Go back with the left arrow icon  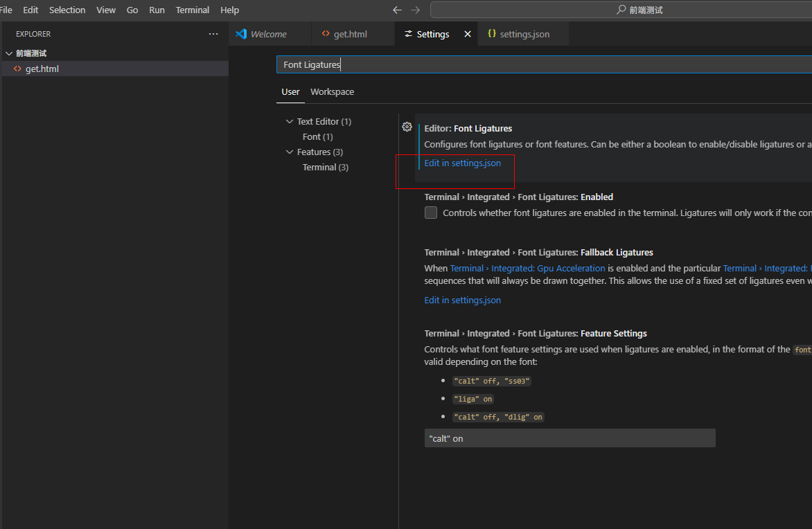[x=397, y=10]
